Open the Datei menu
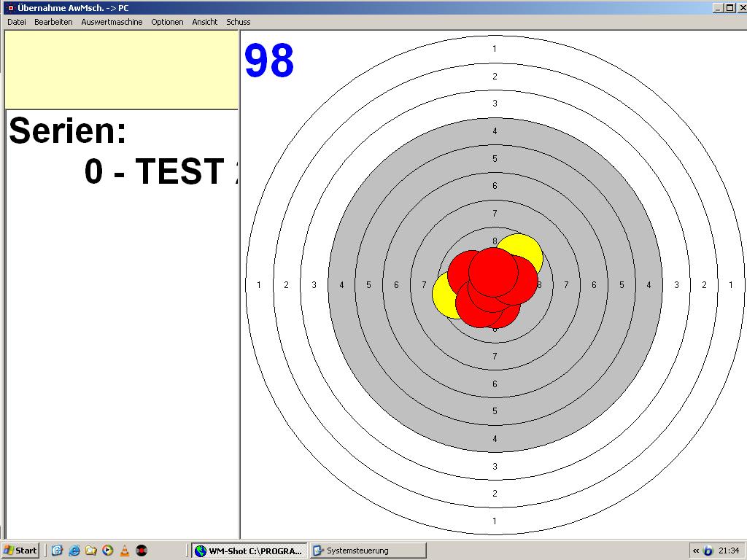 point(16,22)
